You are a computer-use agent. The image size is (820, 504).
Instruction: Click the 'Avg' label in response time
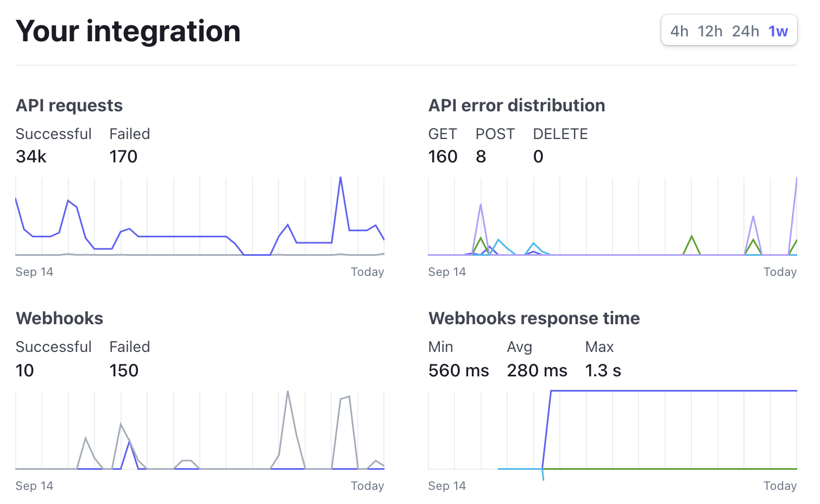(520, 347)
